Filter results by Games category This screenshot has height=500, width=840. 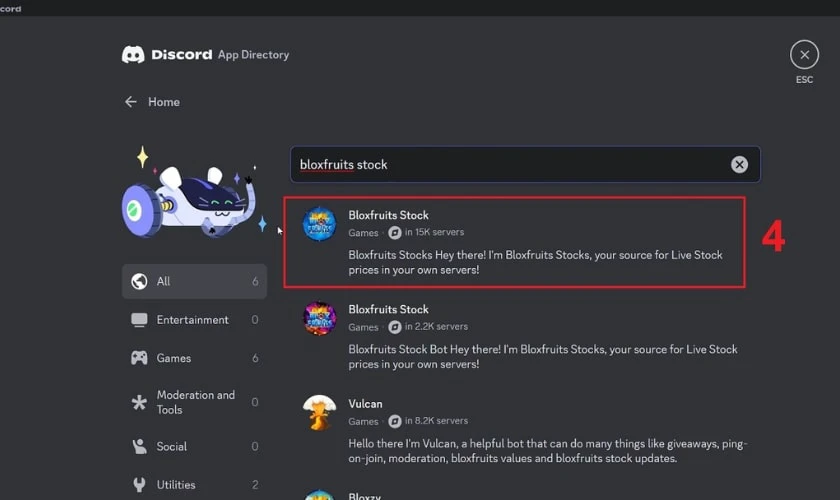[x=194, y=358]
